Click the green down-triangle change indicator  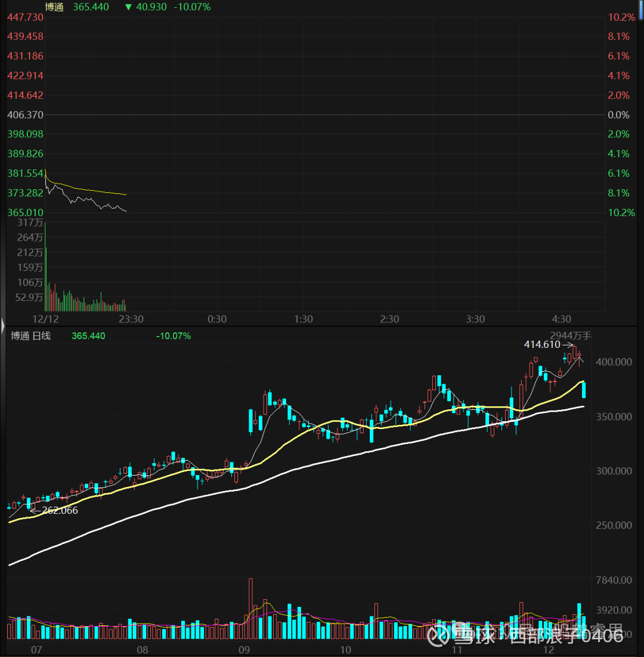pos(129,7)
